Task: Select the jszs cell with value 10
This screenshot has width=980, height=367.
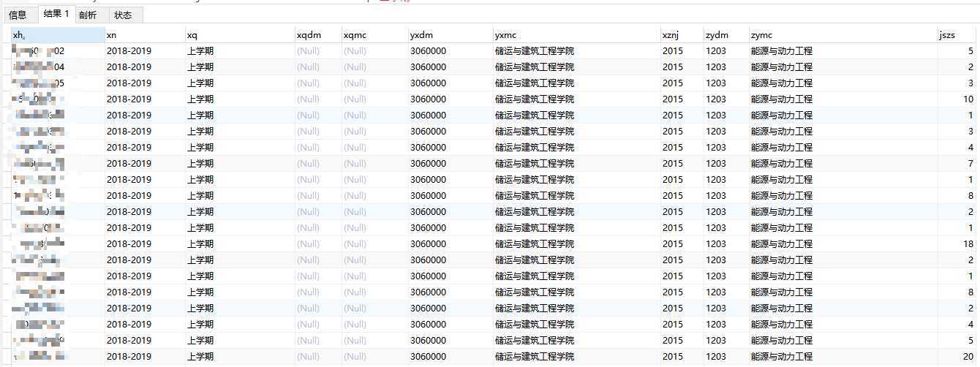Action: point(957,99)
